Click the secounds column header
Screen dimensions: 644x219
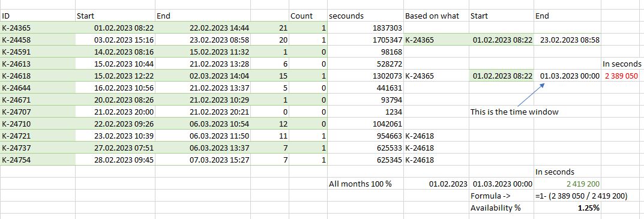[365, 16]
